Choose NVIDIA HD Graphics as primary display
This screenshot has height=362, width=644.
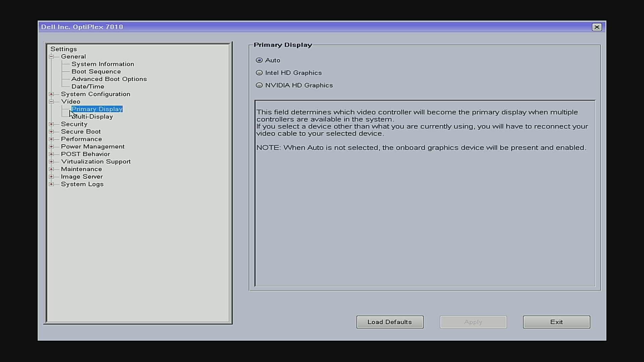[x=259, y=85]
